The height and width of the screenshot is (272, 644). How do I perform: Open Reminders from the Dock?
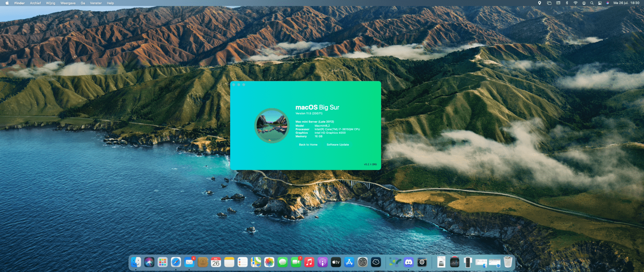click(x=243, y=262)
